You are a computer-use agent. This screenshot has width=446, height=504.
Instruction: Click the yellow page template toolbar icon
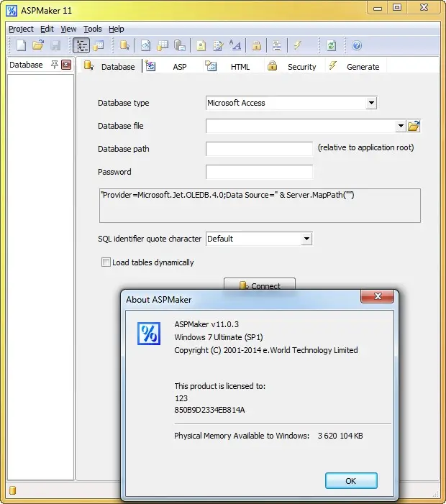pos(201,45)
